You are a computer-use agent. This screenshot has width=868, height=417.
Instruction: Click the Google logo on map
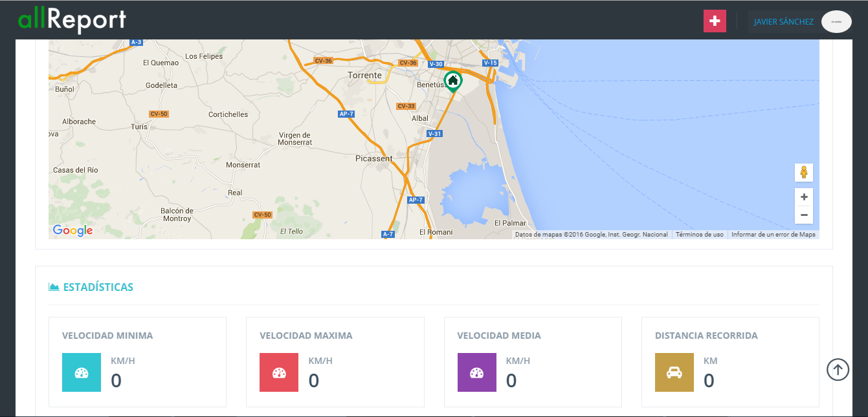72,231
